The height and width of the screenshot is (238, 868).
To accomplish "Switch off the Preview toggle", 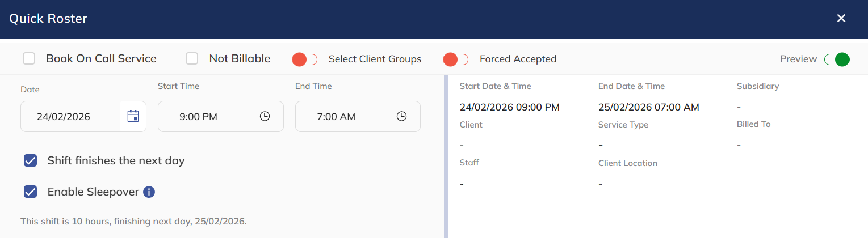I will [x=837, y=59].
